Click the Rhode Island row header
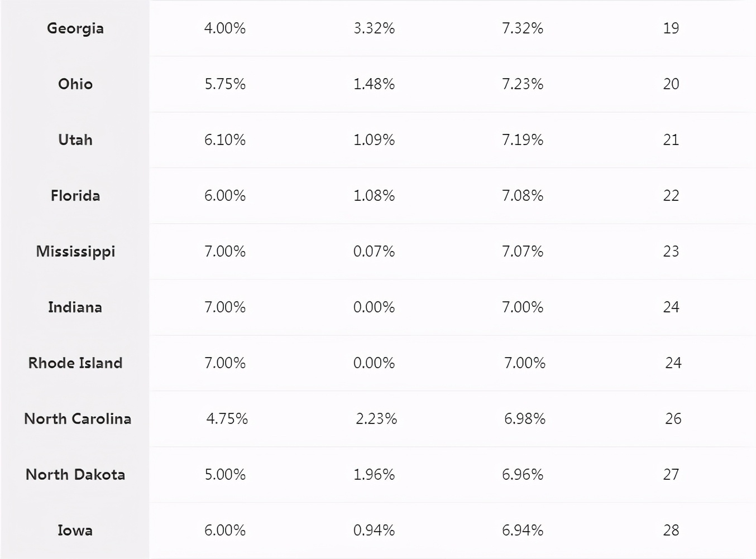756x559 pixels. [x=75, y=363]
